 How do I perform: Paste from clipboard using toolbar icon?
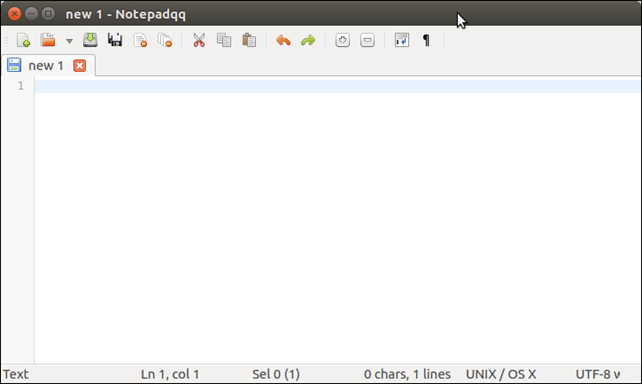(249, 40)
